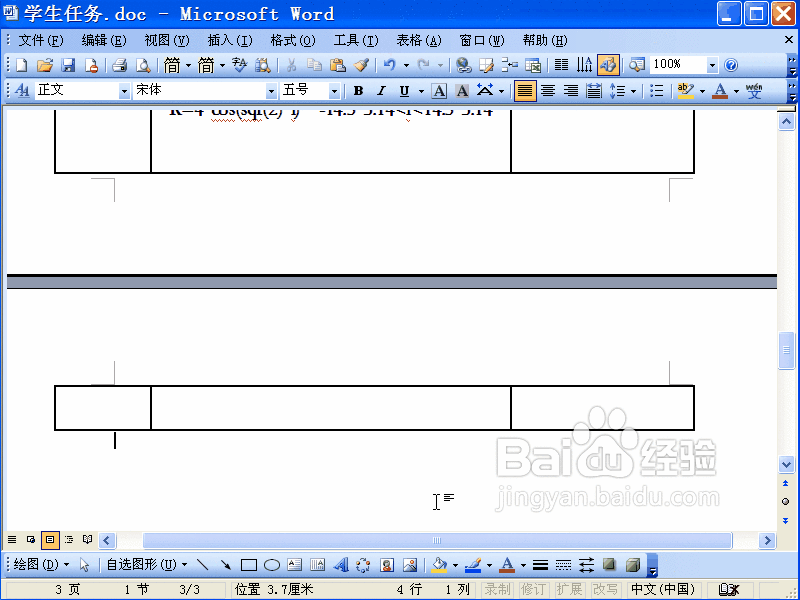Image resolution: width=800 pixels, height=600 pixels.
Task: Apply a 3-D style effect
Action: click(633, 563)
